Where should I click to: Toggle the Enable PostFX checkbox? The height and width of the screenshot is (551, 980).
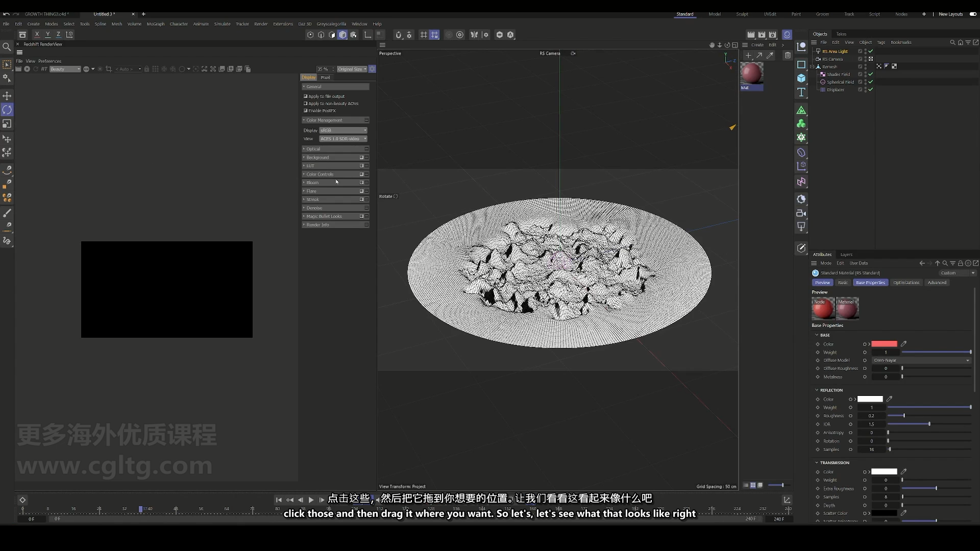point(306,110)
